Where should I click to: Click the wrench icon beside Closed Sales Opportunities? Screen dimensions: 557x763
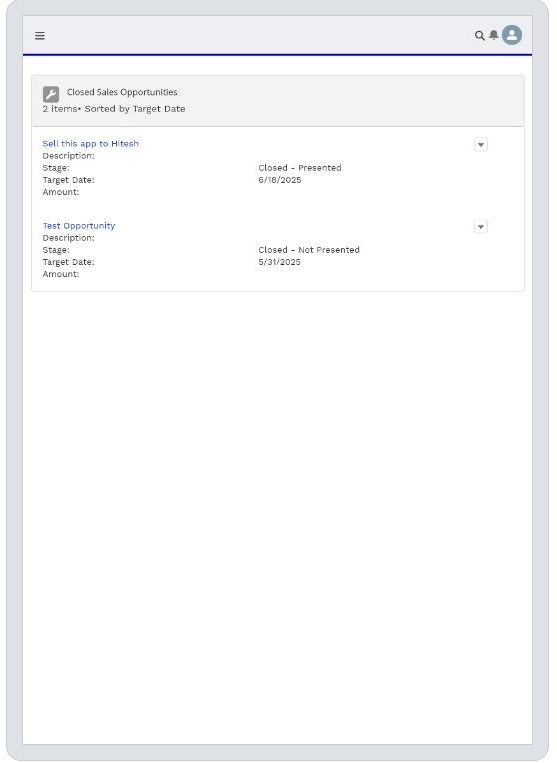pyautogui.click(x=51, y=94)
